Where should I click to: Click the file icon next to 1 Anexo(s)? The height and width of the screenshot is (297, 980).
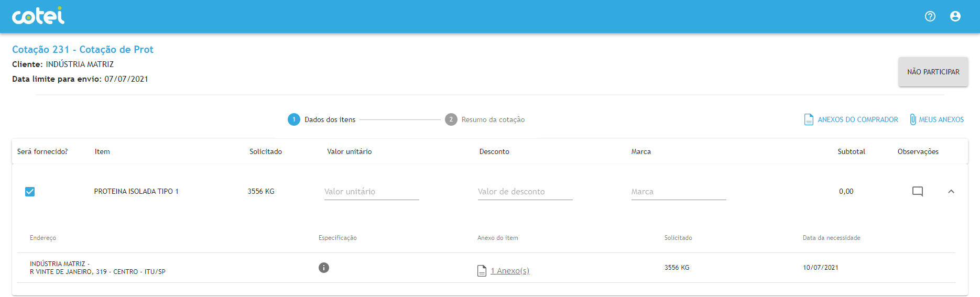tap(482, 271)
